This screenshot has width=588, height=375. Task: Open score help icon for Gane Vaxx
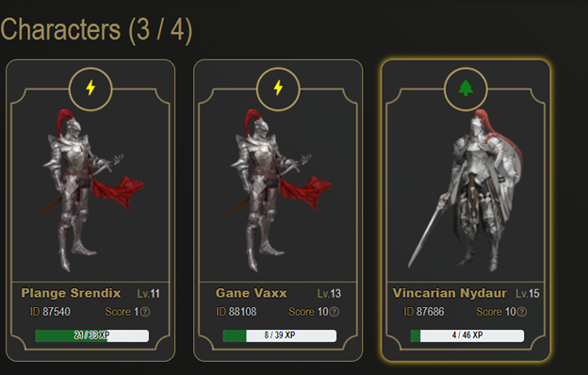[335, 312]
